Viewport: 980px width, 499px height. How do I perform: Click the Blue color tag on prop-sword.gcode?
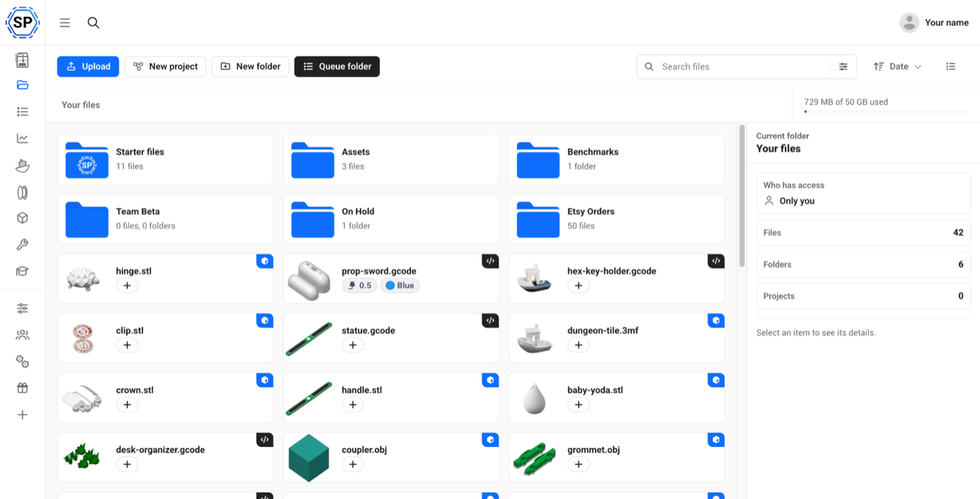pyautogui.click(x=400, y=285)
